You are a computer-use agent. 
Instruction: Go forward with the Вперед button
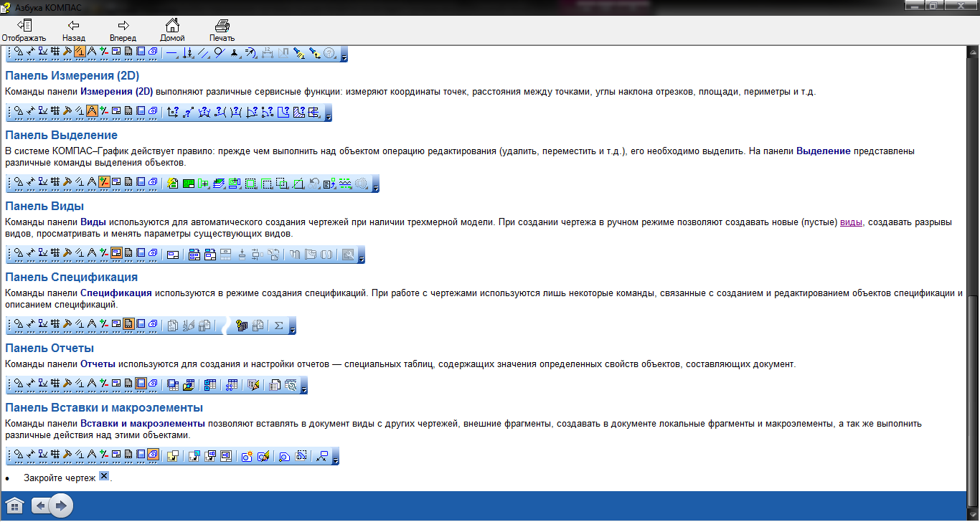(x=123, y=30)
